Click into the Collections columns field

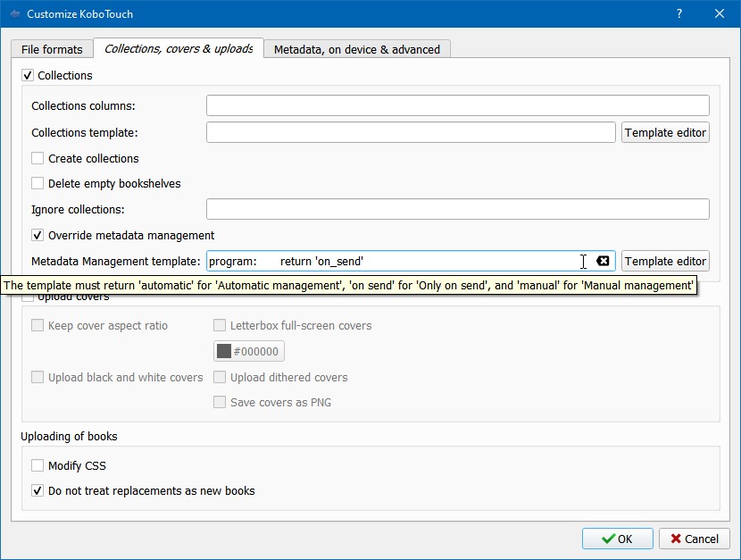457,106
